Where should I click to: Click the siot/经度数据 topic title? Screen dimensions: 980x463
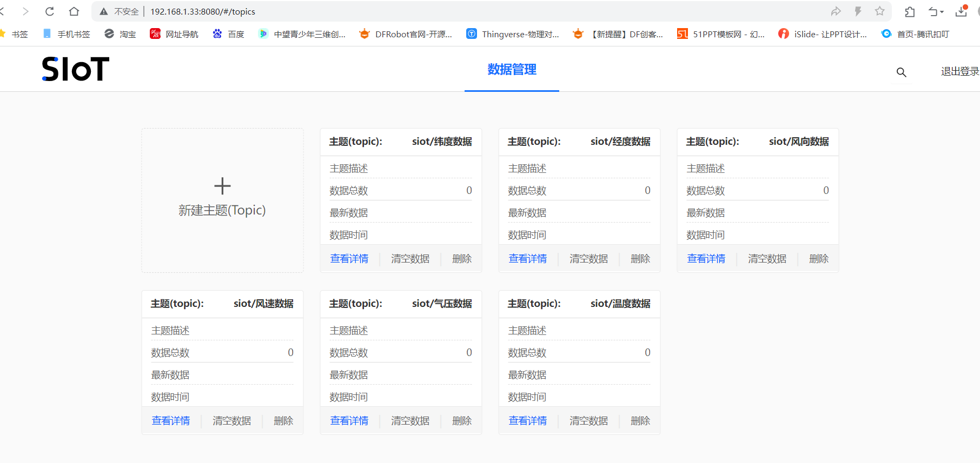(x=620, y=142)
